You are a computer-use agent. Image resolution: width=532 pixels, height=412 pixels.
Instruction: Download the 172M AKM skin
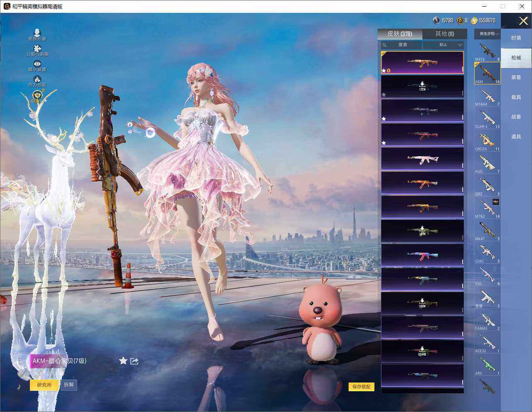pyautogui.click(x=422, y=86)
